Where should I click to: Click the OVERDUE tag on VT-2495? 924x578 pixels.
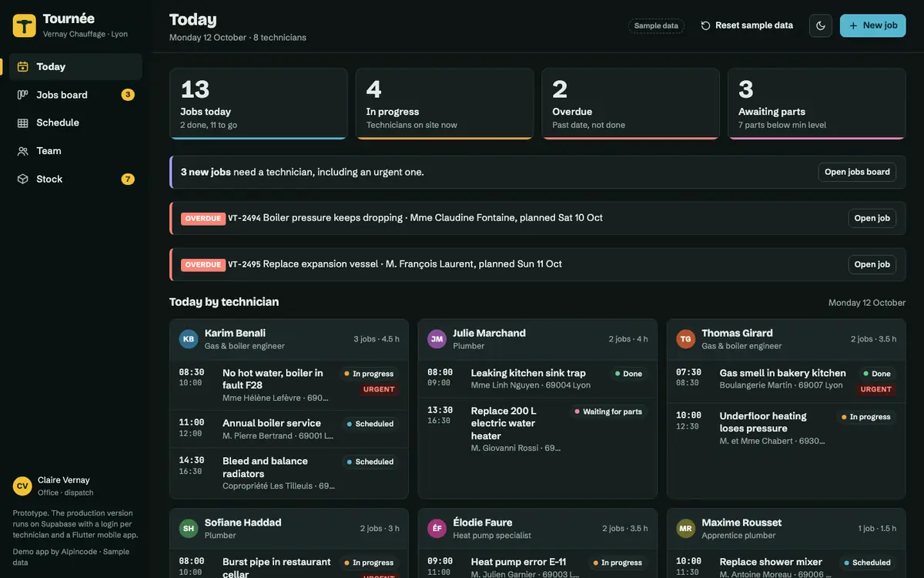[x=203, y=264]
